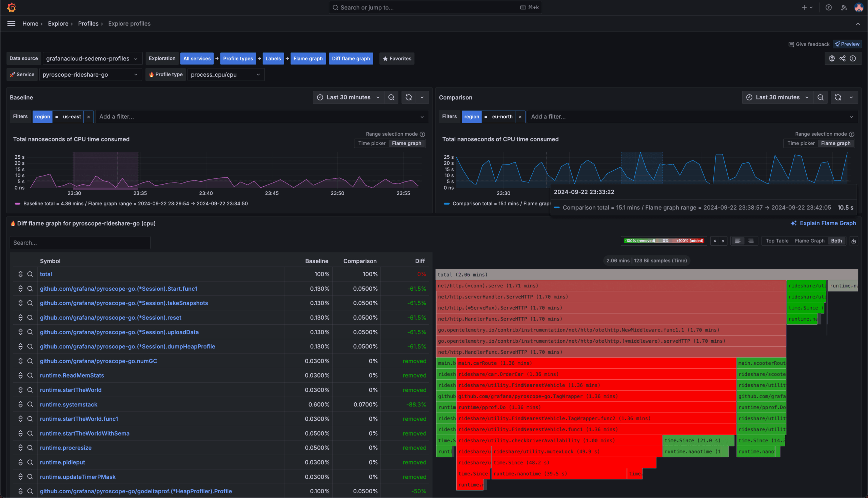Remove the region = us-east filter

pyautogui.click(x=88, y=117)
